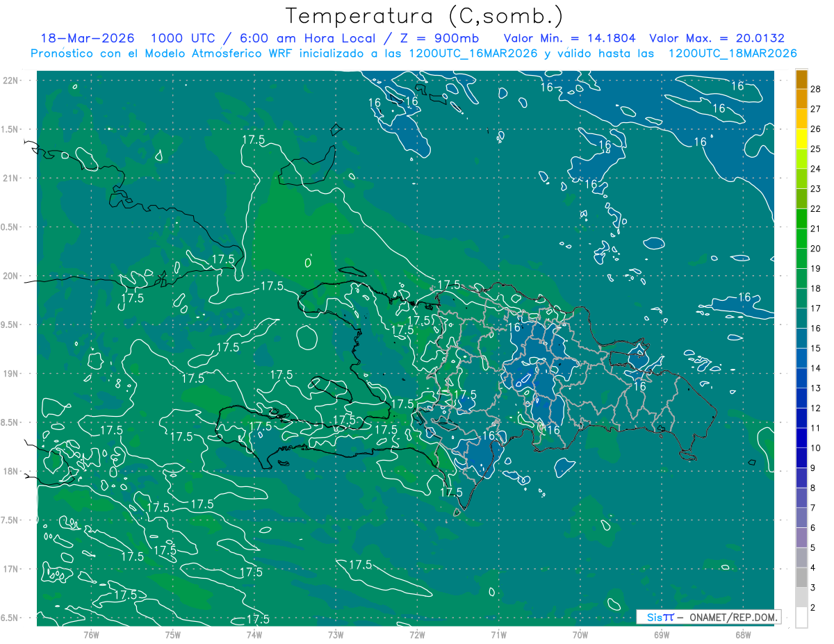Screen dimensions: 834x644
Task: Click the "7.5N" latitude axis label
Action: point(10,520)
